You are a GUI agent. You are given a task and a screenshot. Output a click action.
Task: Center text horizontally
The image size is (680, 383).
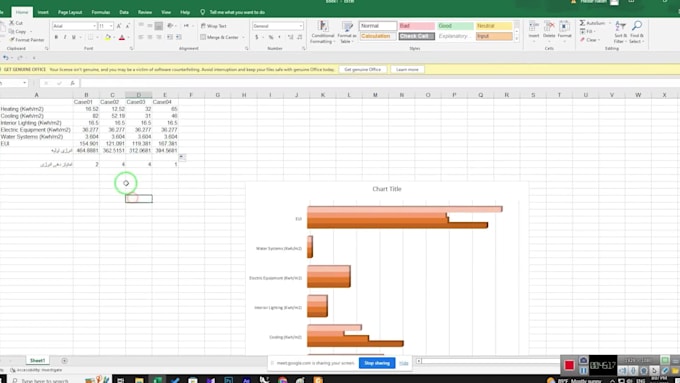(150, 37)
